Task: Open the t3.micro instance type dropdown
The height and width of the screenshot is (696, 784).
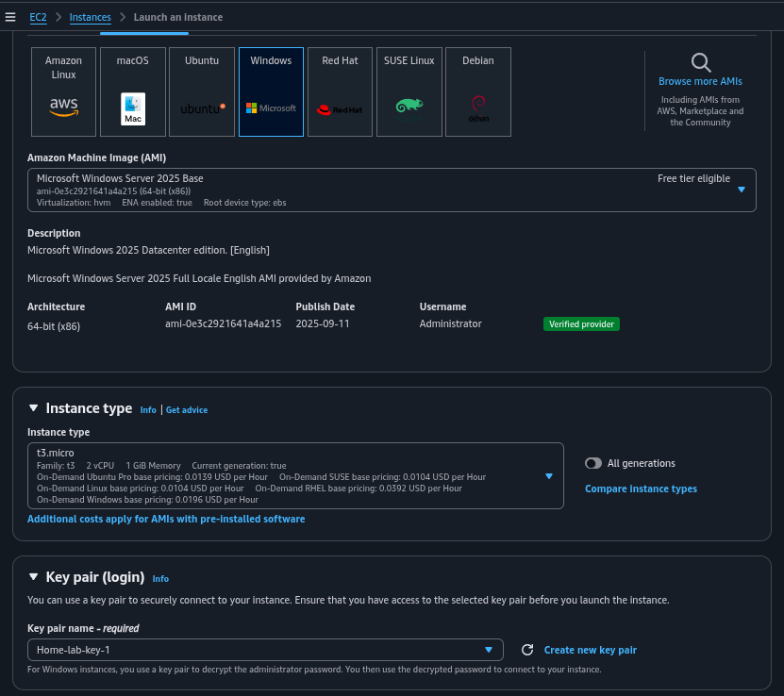Action: [x=549, y=476]
